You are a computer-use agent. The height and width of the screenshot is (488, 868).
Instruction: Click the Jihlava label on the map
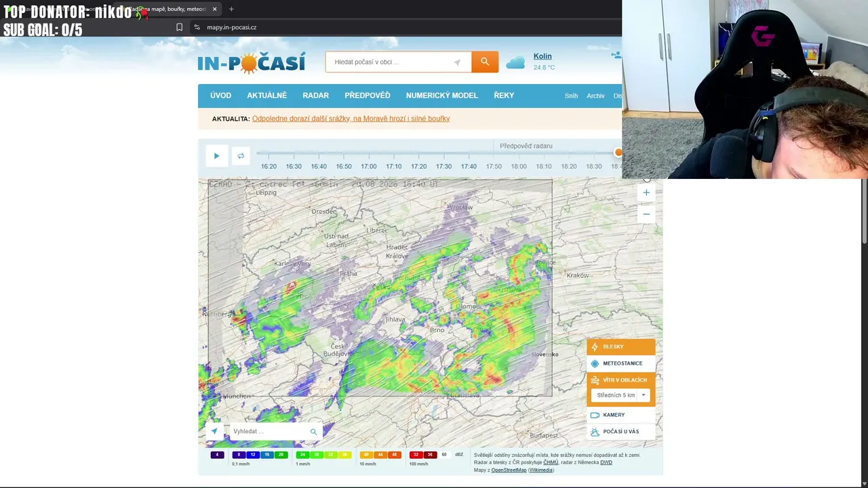[395, 319]
